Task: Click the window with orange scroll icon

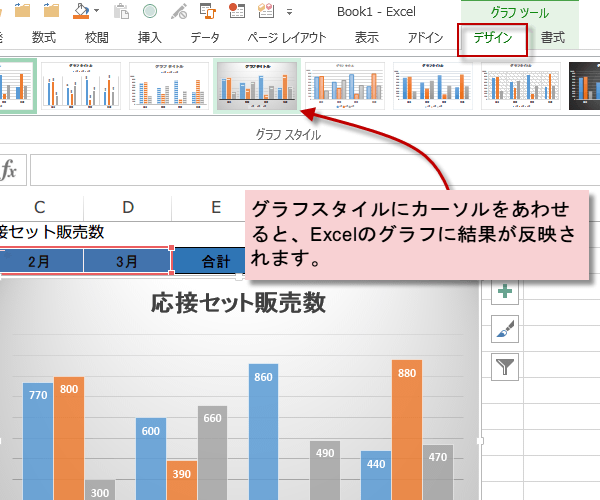Action: coord(208,11)
